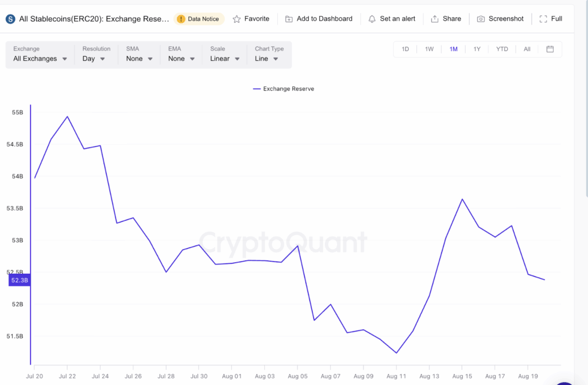The width and height of the screenshot is (588, 385).
Task: Click the Data Notice badge
Action: 199,19
